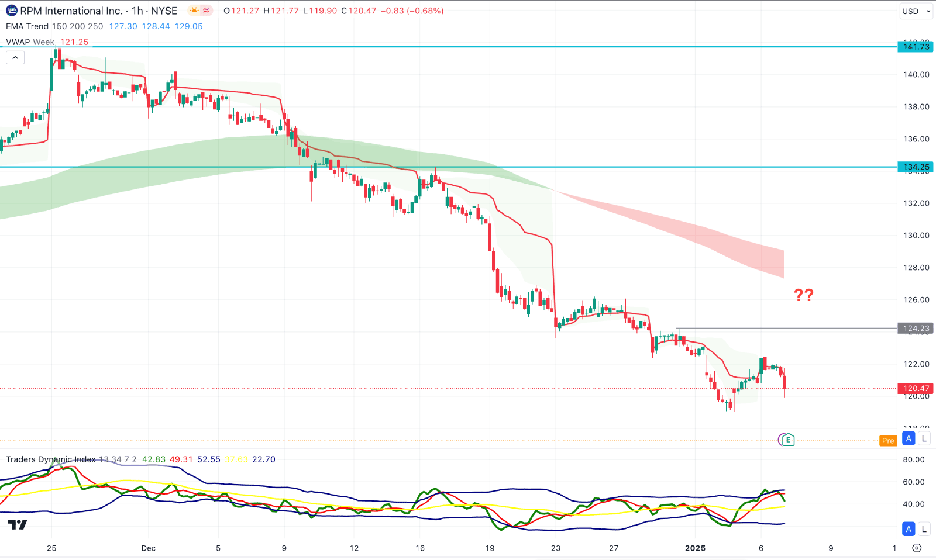
Task: Toggle auto scale 'A' on indicator pane
Action: [x=909, y=529]
